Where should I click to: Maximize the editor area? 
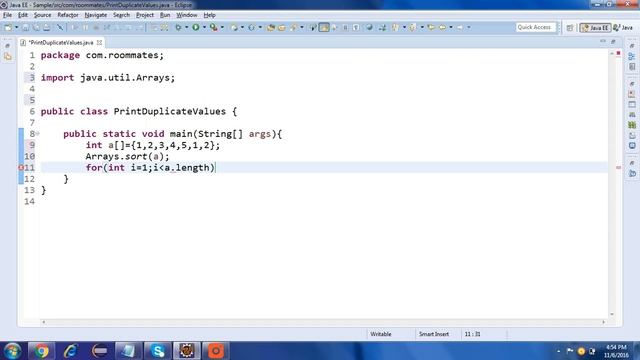click(x=613, y=42)
